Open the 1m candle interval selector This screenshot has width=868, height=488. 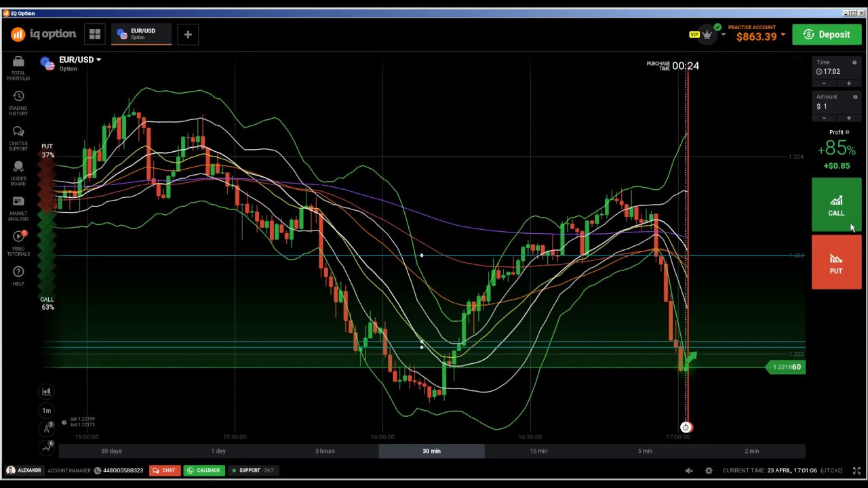point(46,410)
